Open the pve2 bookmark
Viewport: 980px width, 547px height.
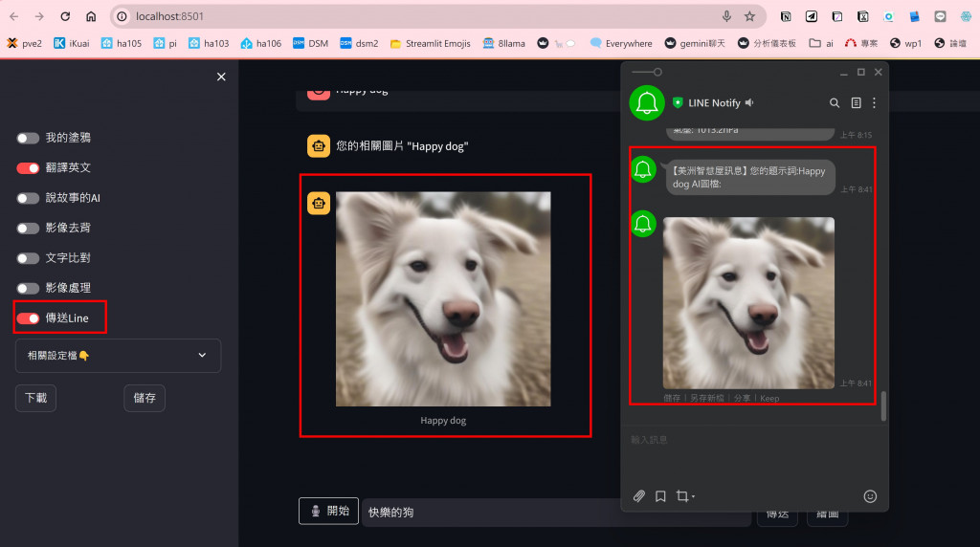[x=25, y=43]
